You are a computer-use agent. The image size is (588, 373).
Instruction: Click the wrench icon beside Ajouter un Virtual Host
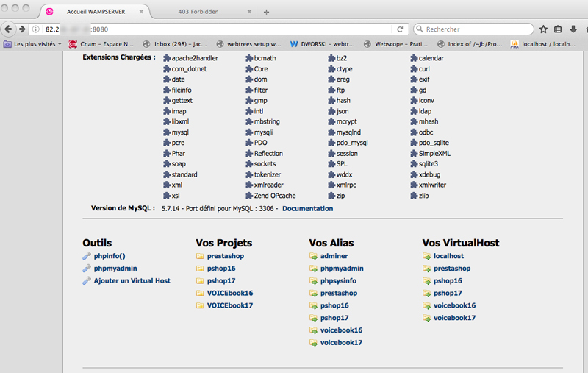coord(87,281)
